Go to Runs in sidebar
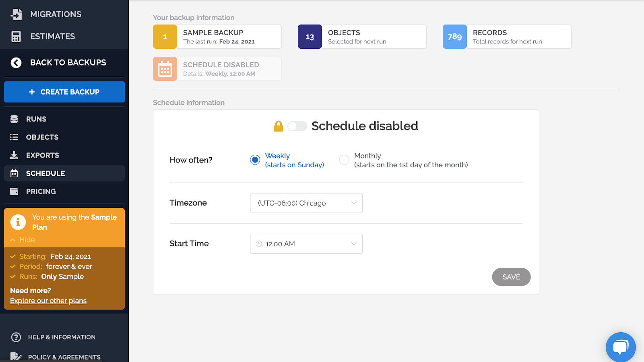 [x=36, y=119]
